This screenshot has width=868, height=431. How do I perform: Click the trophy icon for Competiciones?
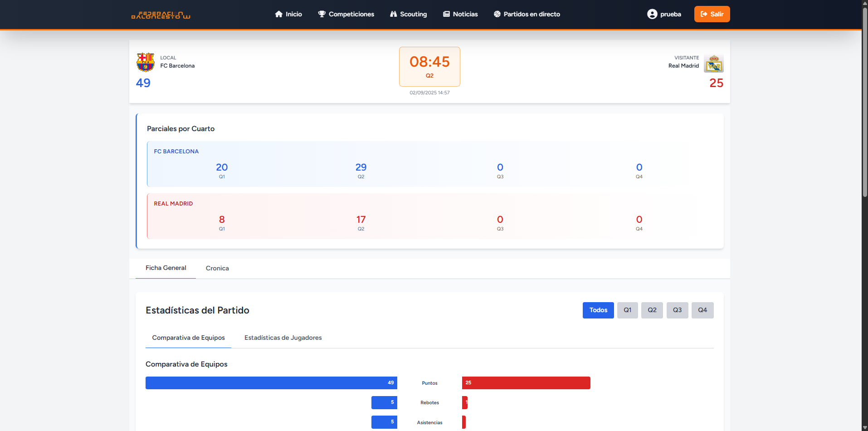point(322,14)
